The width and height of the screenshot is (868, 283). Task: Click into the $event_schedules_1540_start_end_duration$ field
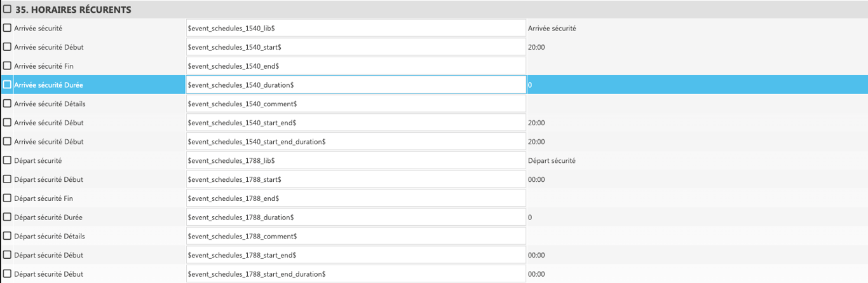click(356, 142)
